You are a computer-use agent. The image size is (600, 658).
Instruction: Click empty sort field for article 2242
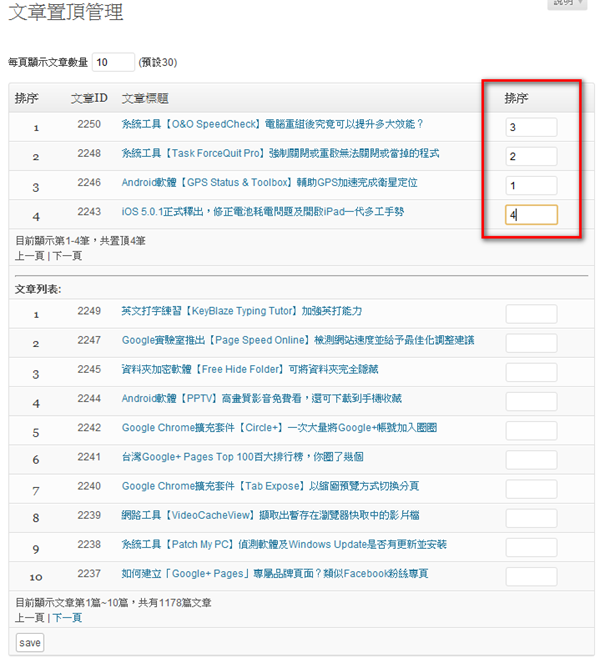pos(531,431)
